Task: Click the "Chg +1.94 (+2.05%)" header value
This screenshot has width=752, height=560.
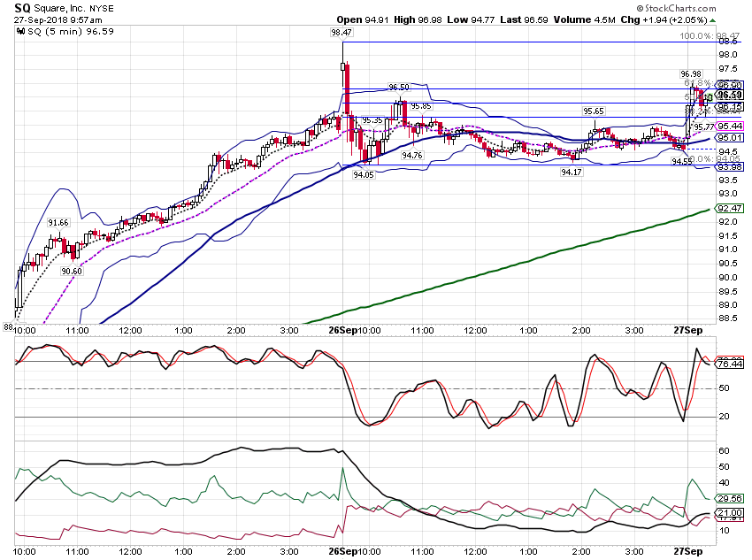Action: [664, 19]
